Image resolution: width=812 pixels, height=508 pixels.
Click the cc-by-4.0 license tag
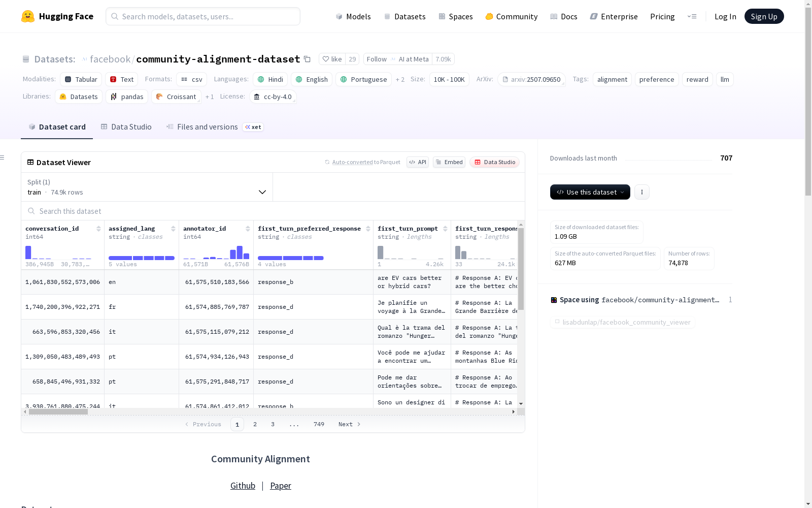[273, 97]
